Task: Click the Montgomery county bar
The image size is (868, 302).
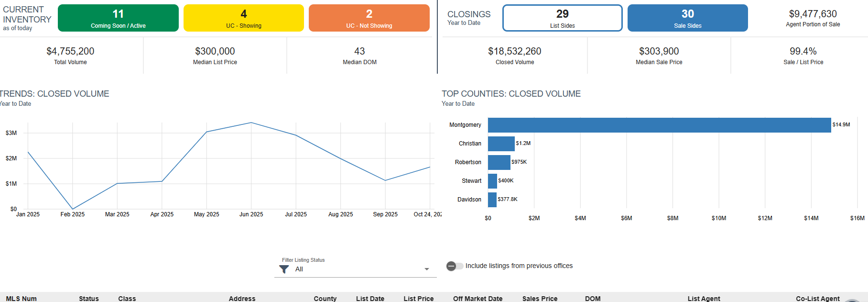Action: 659,125
